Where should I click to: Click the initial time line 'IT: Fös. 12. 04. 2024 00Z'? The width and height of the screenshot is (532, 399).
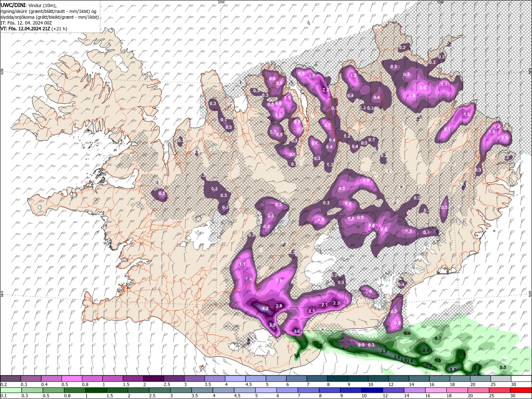pyautogui.click(x=26, y=23)
